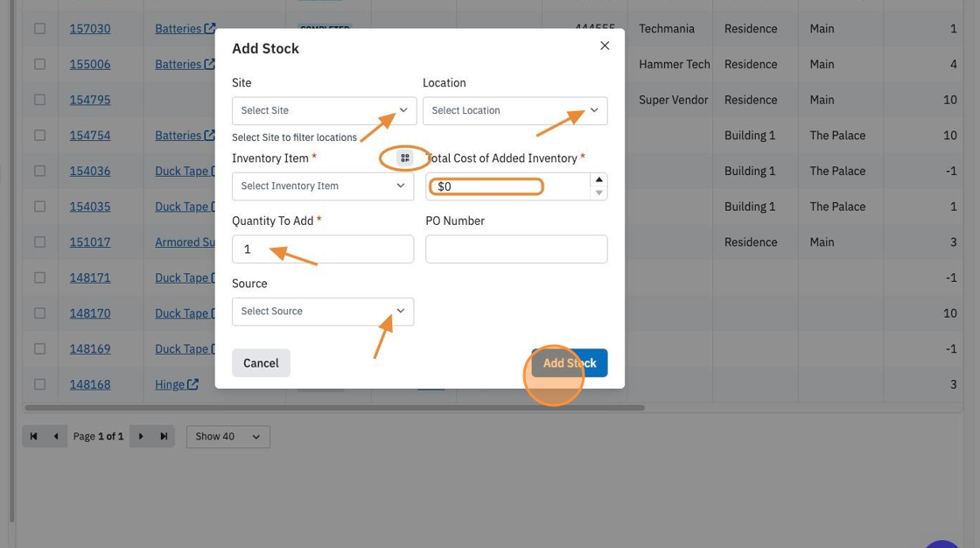Jump to last page icon
Screen dimensions: 980x548
164,437
